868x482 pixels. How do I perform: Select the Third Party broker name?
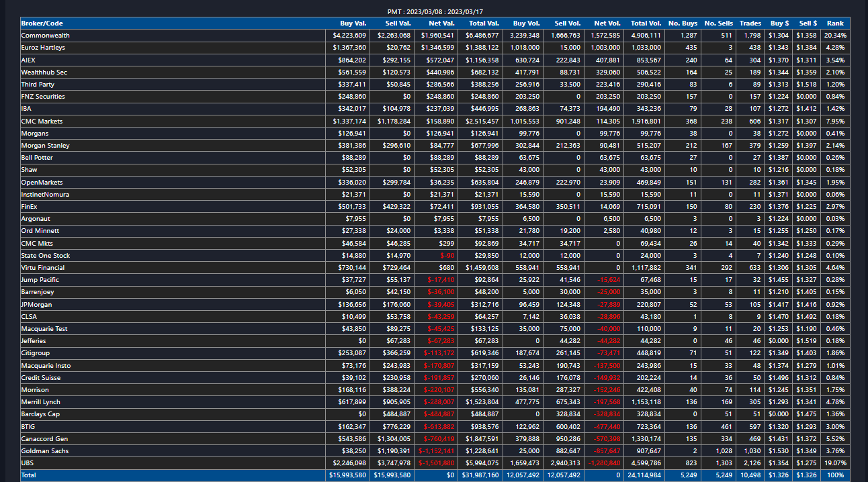38,85
